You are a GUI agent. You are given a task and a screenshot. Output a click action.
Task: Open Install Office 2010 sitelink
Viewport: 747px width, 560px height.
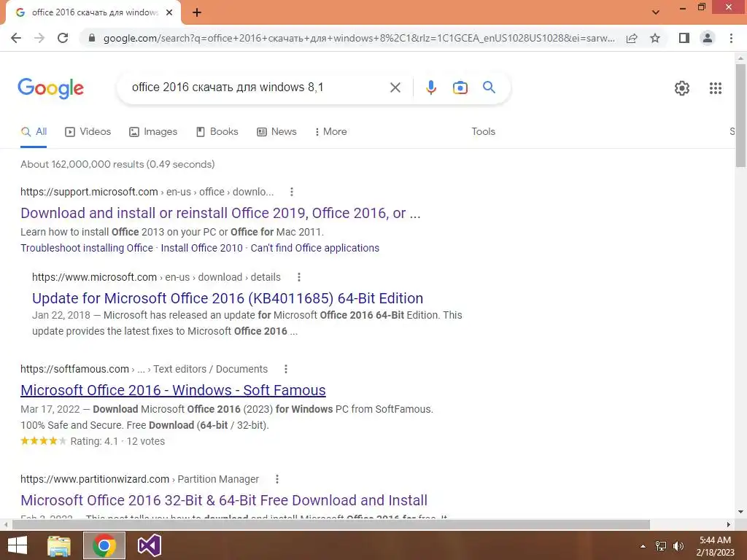tap(201, 248)
